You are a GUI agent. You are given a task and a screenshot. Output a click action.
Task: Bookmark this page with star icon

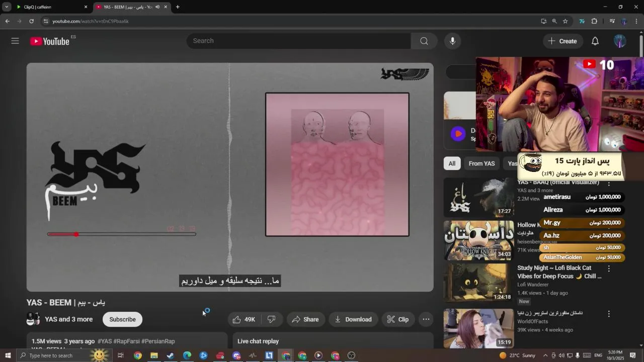pos(565,21)
